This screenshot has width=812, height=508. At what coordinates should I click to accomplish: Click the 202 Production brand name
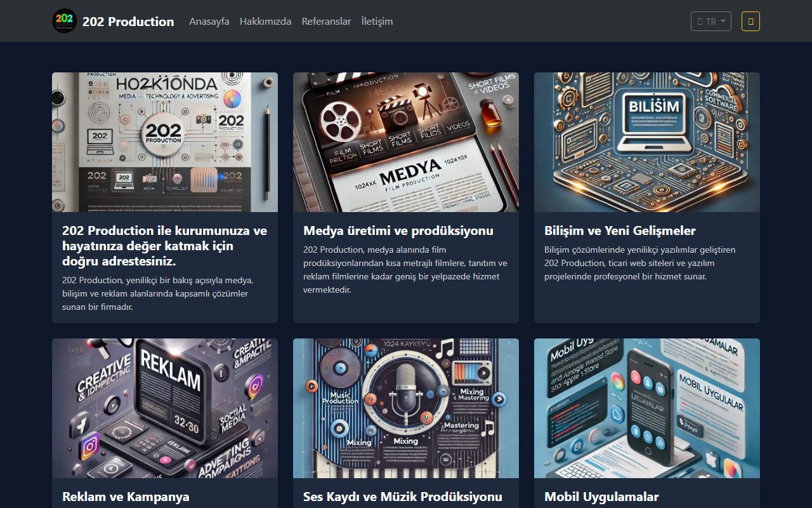click(x=128, y=22)
